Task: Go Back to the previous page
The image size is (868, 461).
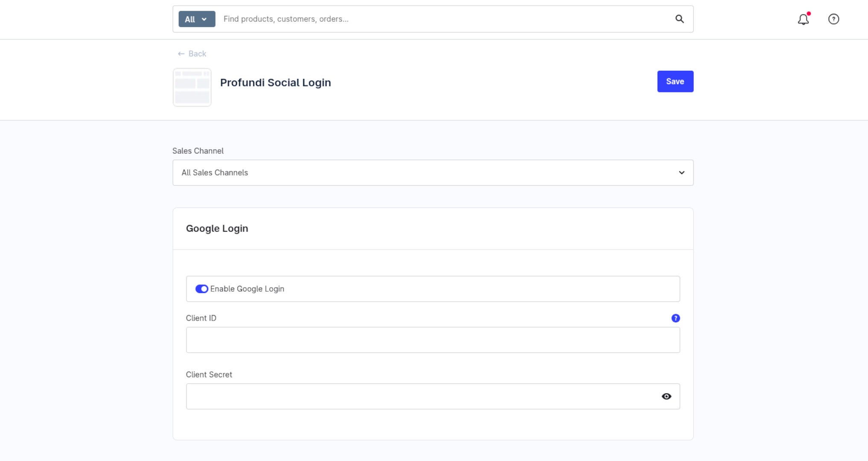Action: coord(192,54)
